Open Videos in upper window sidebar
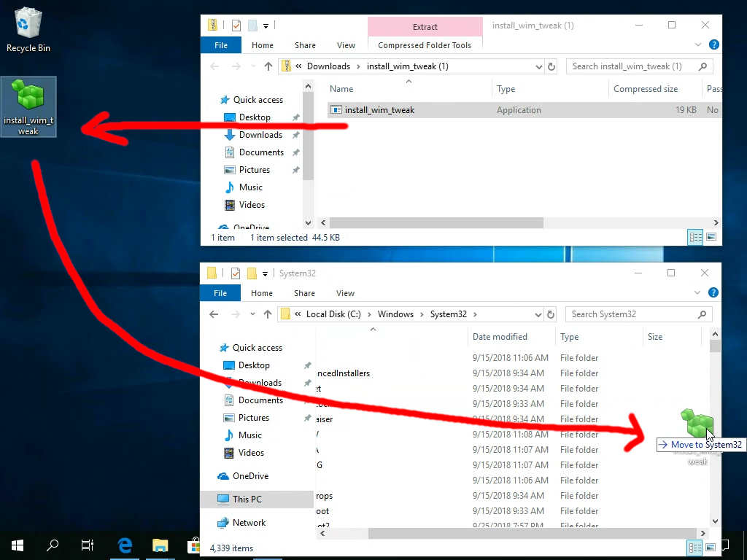The height and width of the screenshot is (560, 747). pos(252,205)
